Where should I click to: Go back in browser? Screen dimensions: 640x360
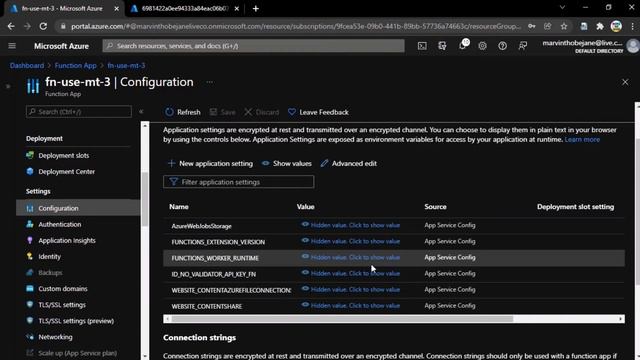pos(11,27)
